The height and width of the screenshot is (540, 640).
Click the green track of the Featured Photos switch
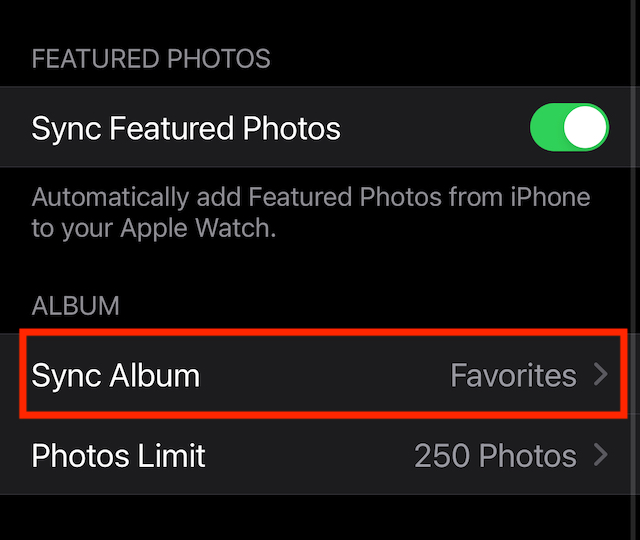tap(547, 128)
